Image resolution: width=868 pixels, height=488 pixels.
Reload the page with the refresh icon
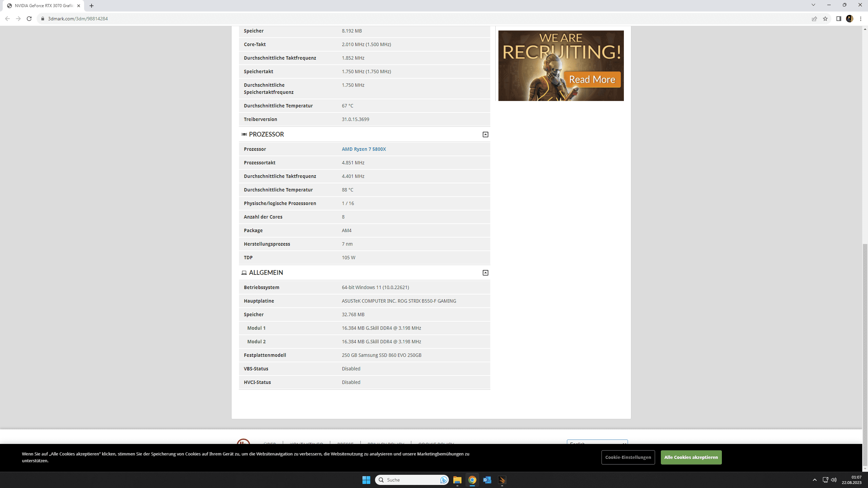pyautogui.click(x=29, y=19)
